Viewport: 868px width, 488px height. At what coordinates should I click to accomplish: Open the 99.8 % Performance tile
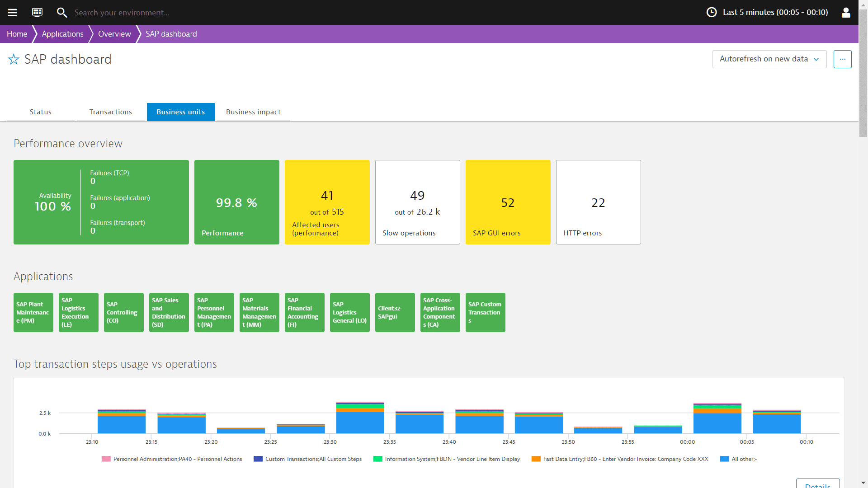pyautogui.click(x=237, y=202)
